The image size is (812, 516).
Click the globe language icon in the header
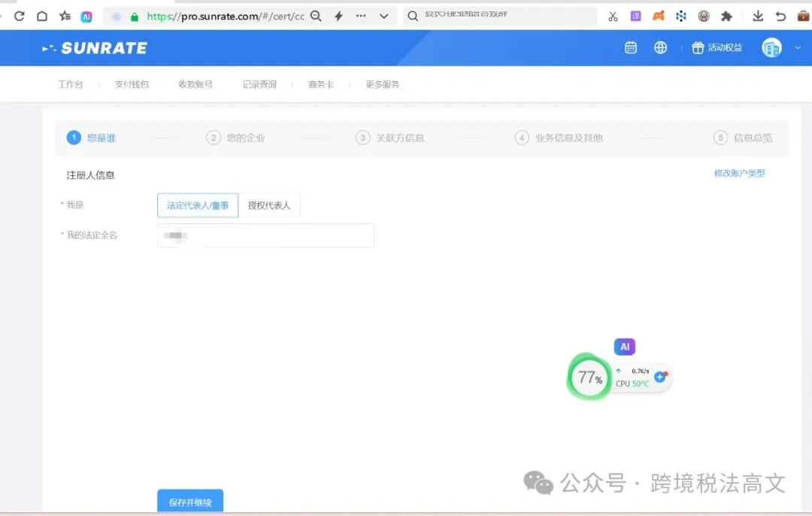660,47
